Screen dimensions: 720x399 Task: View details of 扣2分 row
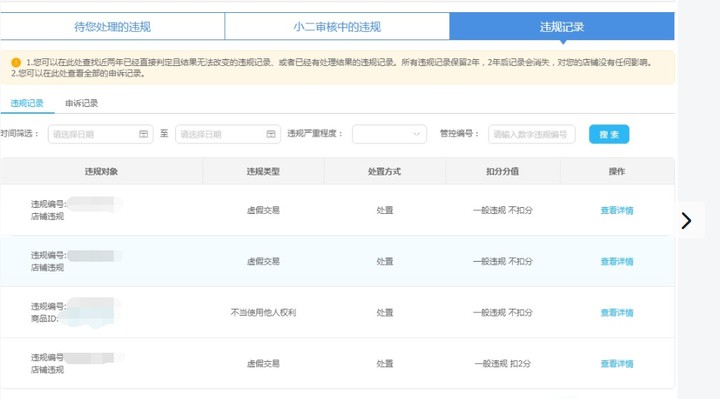[617, 364]
